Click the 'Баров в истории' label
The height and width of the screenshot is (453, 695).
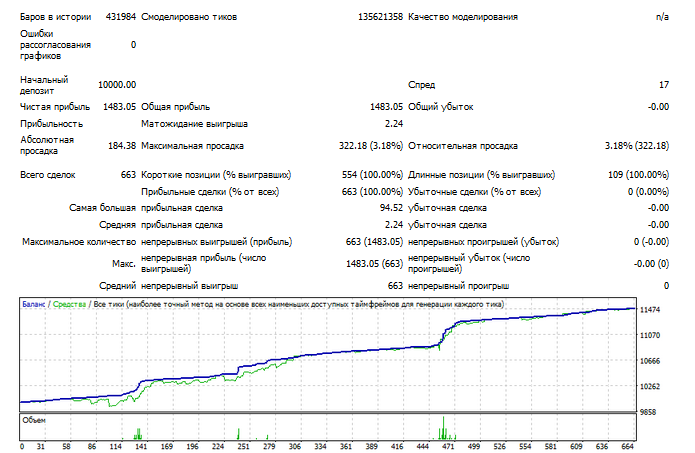click(x=55, y=17)
